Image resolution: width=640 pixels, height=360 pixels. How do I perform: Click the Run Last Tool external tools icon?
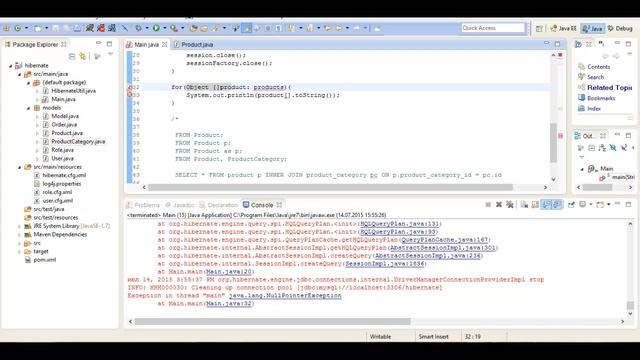(x=174, y=28)
